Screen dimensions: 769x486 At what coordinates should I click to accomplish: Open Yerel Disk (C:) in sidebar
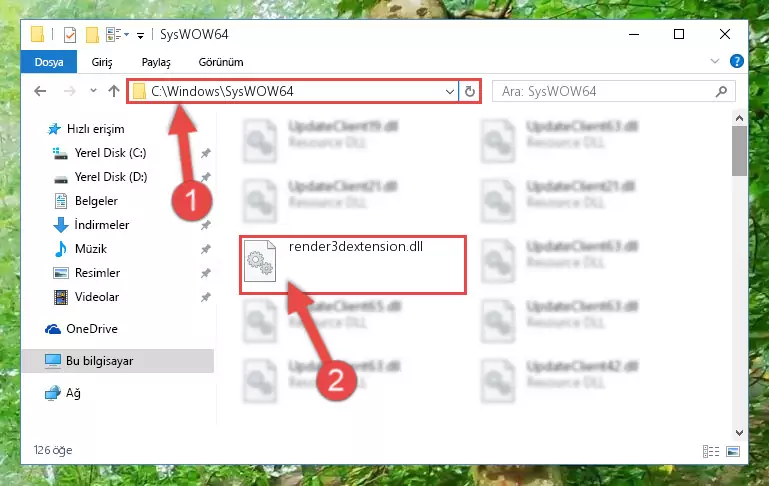pyautogui.click(x=110, y=153)
